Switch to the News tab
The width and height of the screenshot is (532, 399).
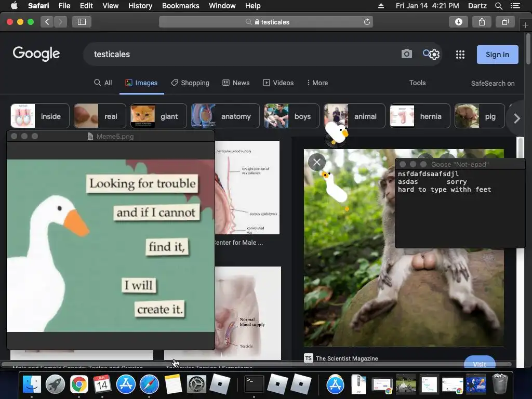click(236, 83)
